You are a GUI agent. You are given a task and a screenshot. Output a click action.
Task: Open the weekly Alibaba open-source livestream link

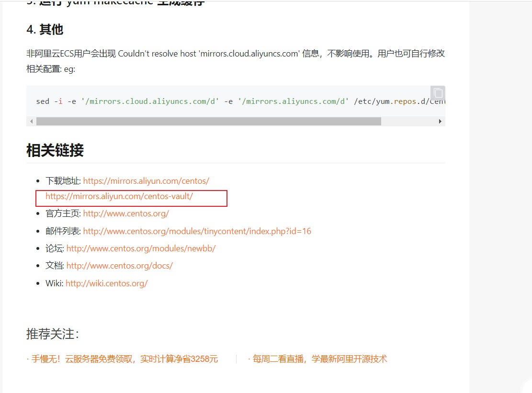317,359
